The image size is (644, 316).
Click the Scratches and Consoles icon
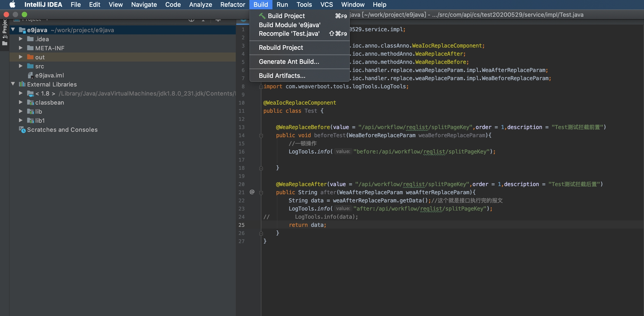(22, 130)
